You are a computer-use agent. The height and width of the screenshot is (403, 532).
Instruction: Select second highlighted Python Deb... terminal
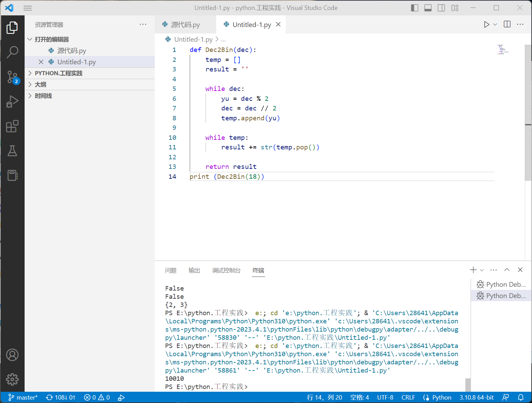501,296
